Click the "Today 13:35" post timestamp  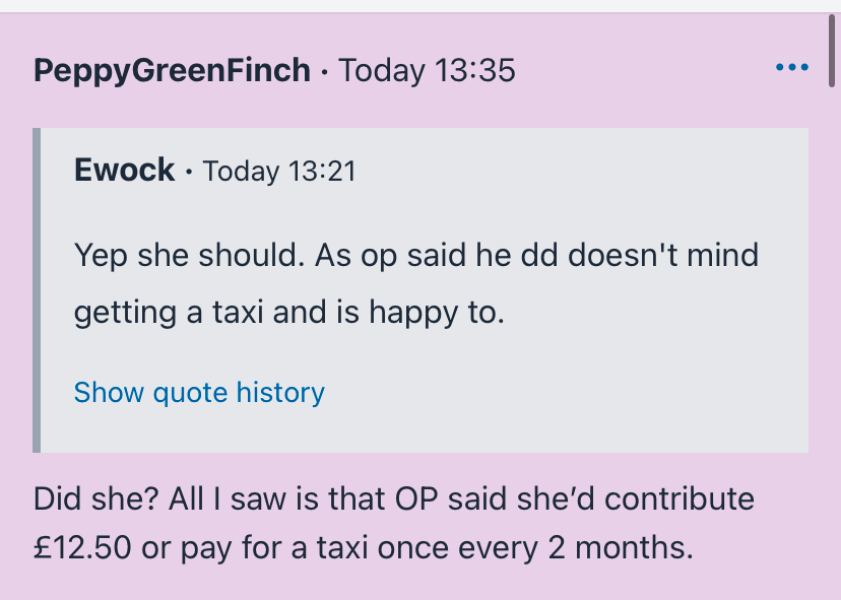(x=427, y=71)
